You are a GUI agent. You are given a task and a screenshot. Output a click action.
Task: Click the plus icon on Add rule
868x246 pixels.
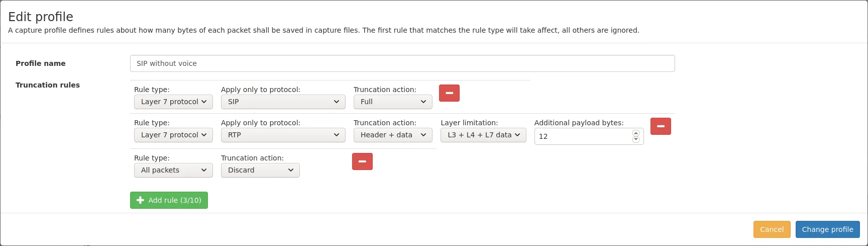pos(140,200)
